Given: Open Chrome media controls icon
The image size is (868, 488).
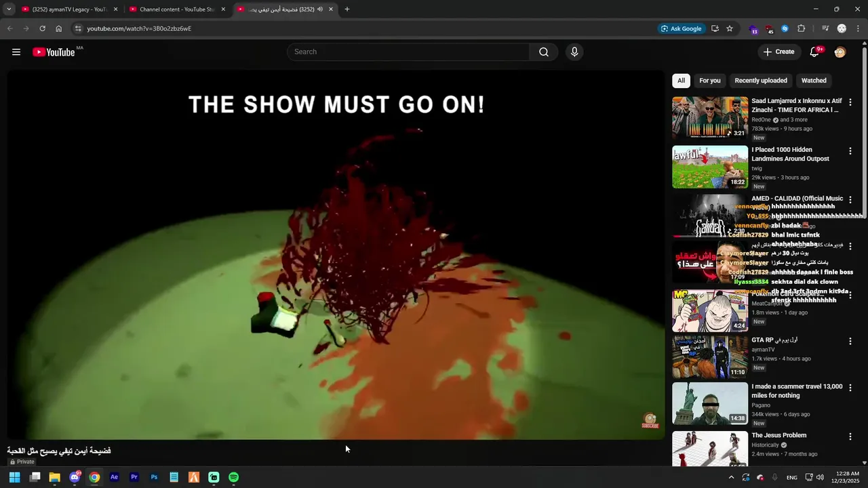Looking at the screenshot, I should (825, 28).
